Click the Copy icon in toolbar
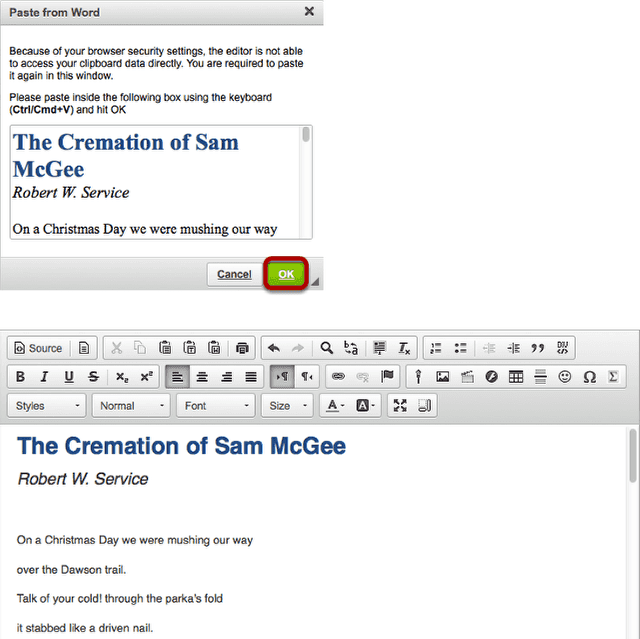 [140, 348]
